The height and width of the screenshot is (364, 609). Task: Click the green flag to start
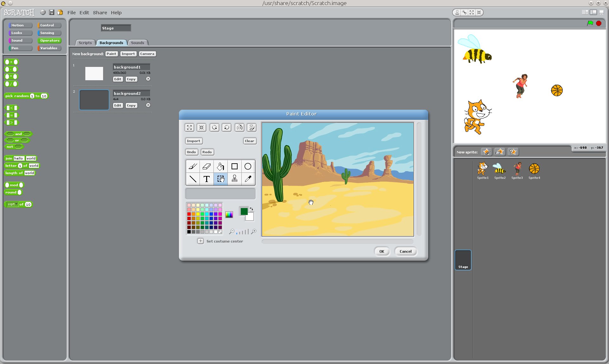pyautogui.click(x=590, y=23)
